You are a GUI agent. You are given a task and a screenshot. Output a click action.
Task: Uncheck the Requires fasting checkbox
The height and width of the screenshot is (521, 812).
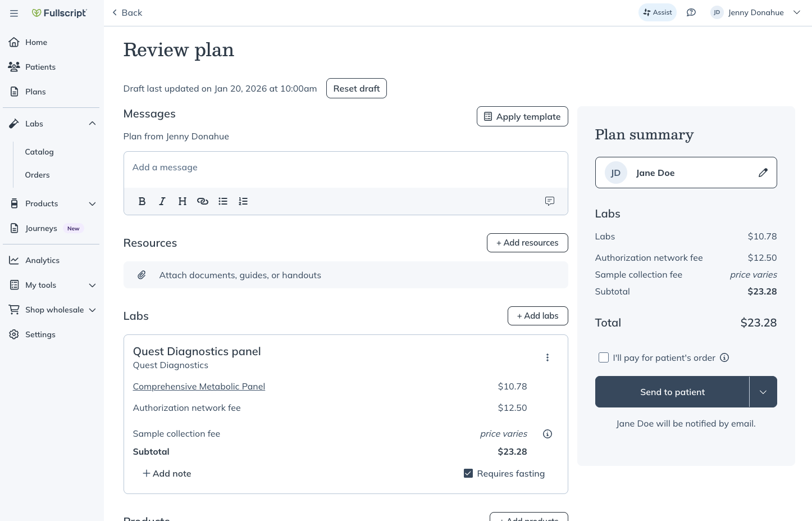[x=468, y=473]
